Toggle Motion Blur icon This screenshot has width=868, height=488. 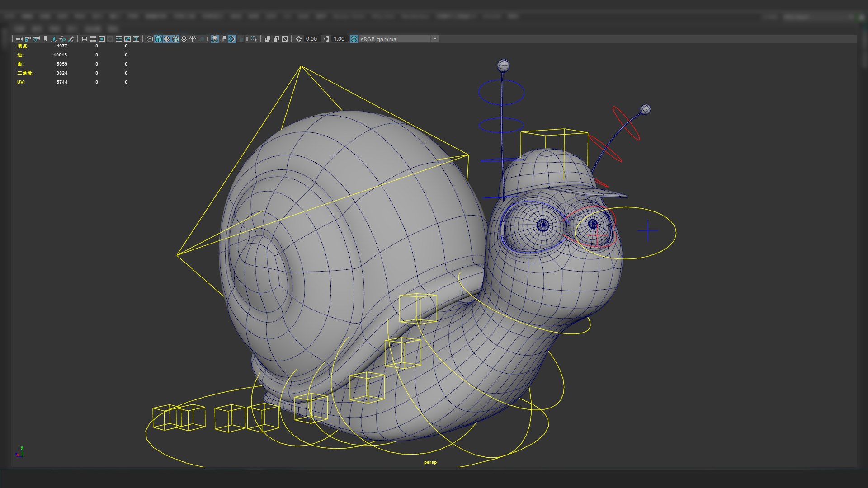click(223, 39)
